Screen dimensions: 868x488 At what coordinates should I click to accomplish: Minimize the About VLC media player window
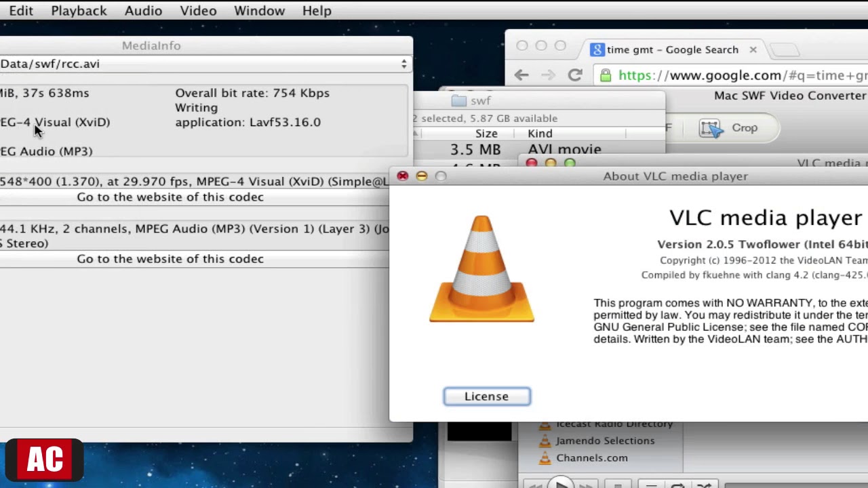(421, 176)
